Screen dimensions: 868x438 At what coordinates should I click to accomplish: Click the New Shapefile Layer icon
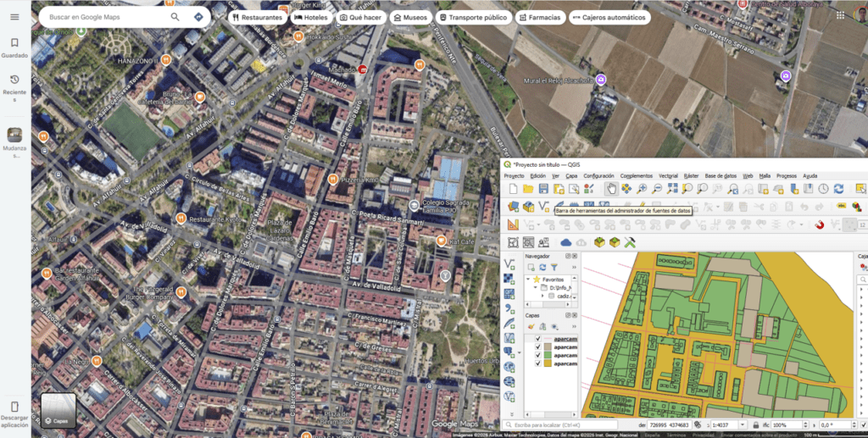coord(543,207)
